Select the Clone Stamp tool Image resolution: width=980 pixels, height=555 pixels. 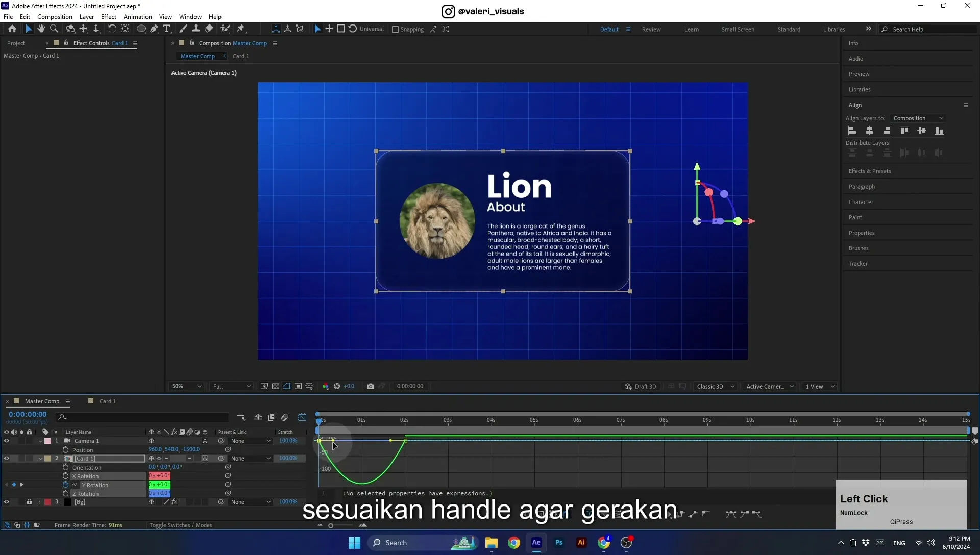(x=196, y=29)
